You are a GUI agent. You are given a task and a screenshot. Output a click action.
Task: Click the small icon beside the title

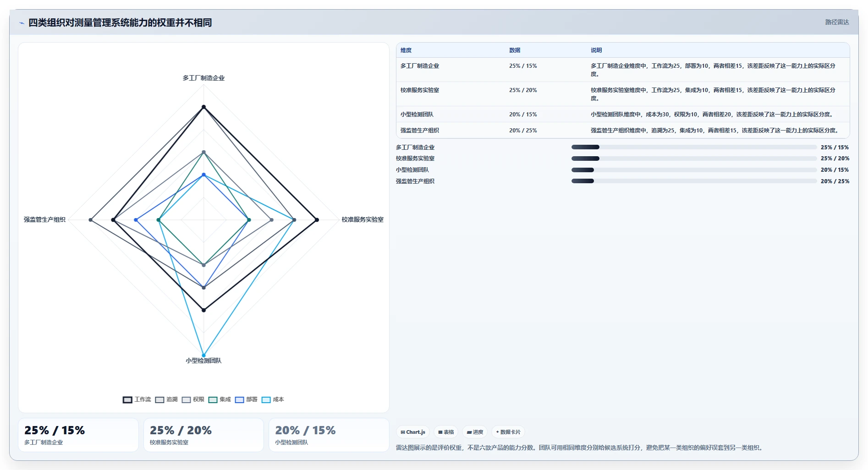point(22,23)
